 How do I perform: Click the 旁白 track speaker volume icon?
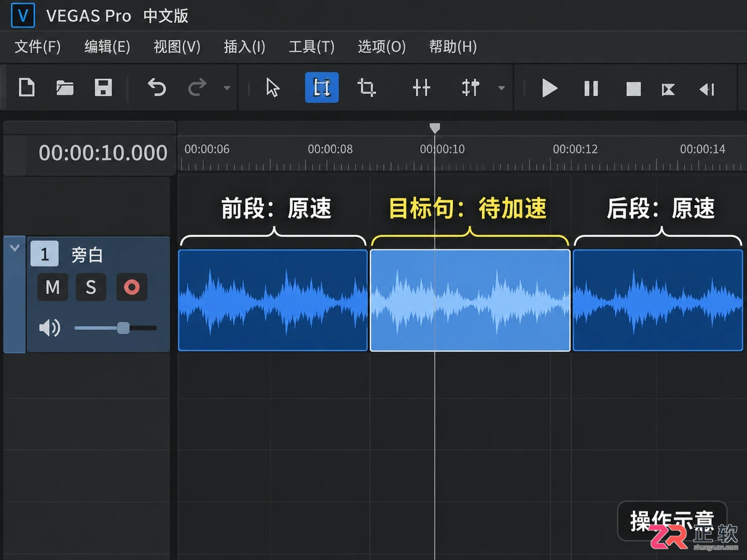point(50,328)
